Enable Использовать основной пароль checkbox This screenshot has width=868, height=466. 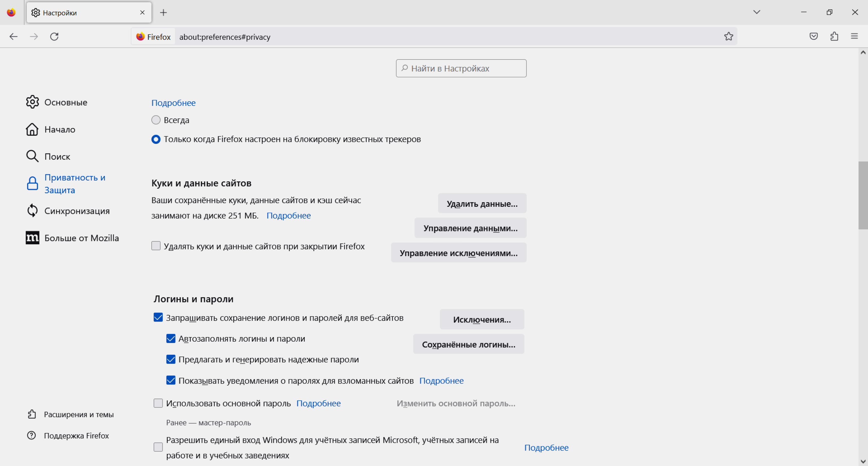coord(158,403)
